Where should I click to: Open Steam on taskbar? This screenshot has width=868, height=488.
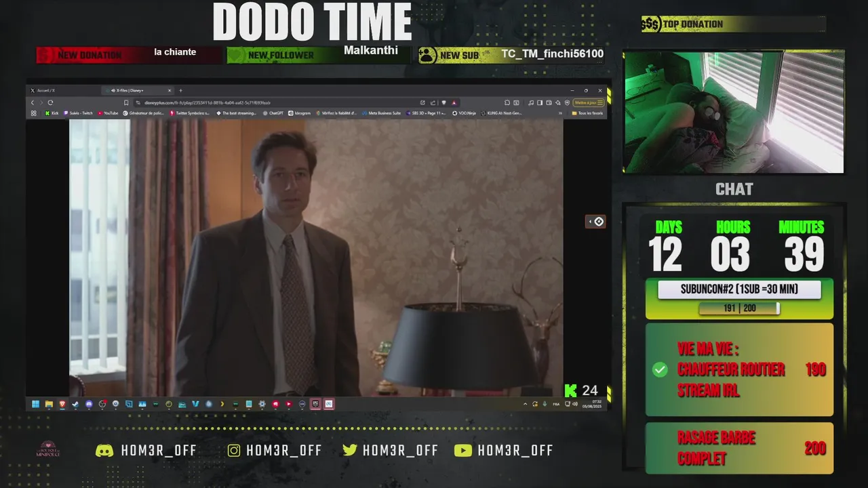(75, 404)
